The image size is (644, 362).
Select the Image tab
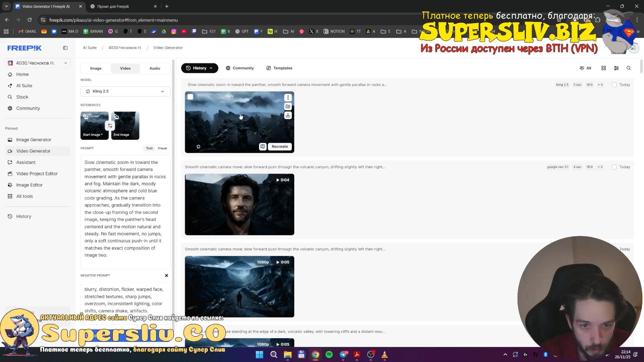click(x=96, y=68)
